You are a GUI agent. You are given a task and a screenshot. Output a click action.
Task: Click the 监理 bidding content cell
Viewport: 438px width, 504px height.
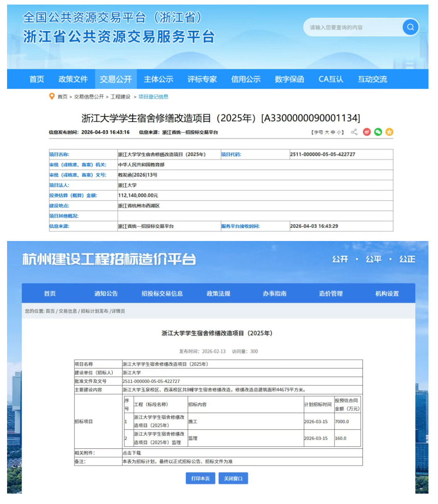pyautogui.click(x=246, y=438)
